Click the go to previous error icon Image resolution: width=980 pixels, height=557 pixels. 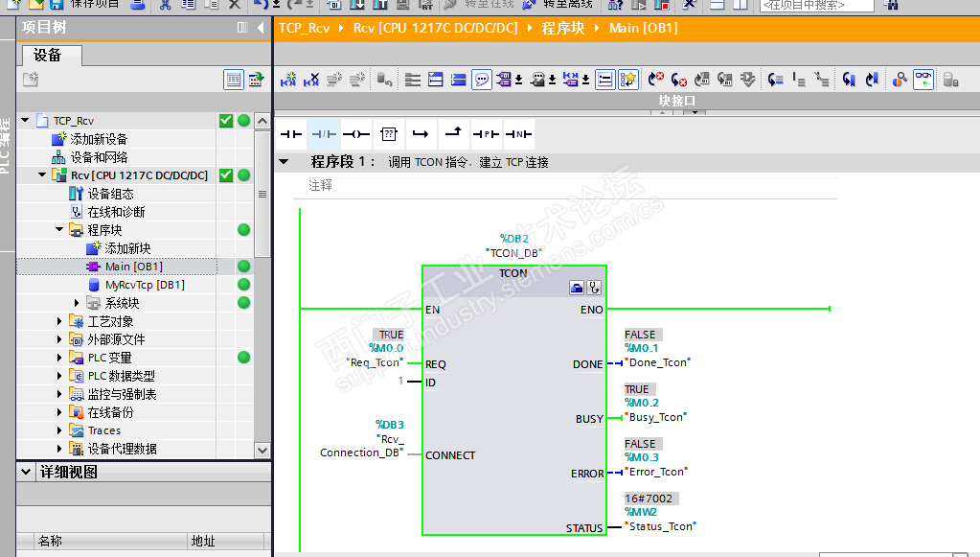[x=655, y=80]
